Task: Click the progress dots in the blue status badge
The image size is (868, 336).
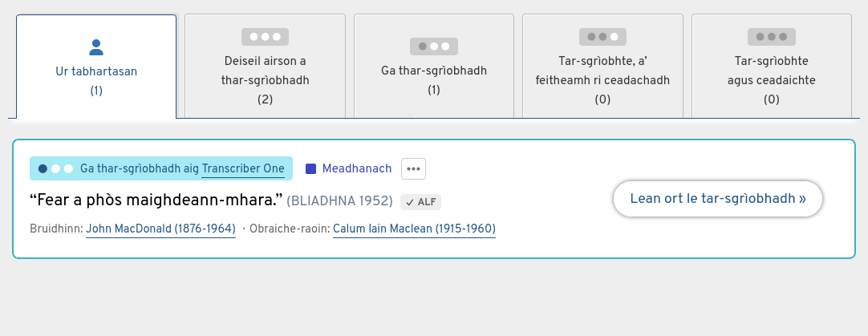Action: coord(55,168)
